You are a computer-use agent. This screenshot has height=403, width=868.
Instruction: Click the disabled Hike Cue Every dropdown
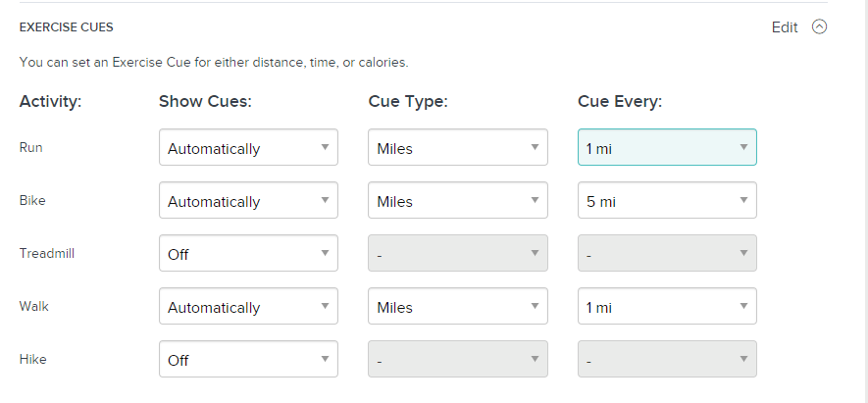pos(667,359)
